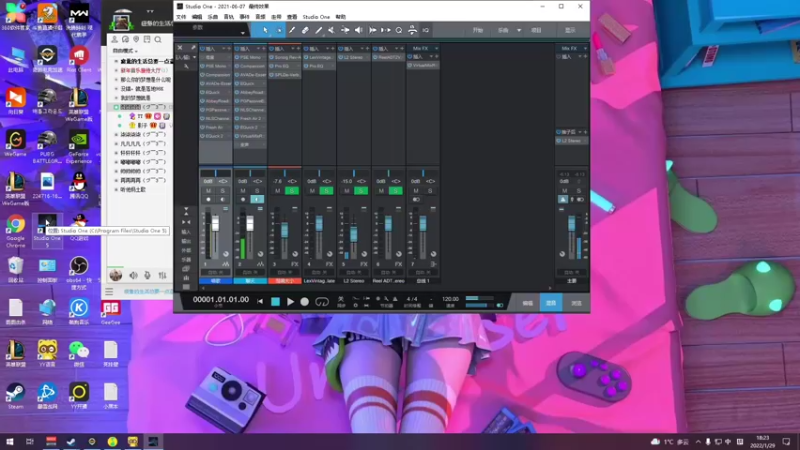Click the Record transport button

pos(305,302)
